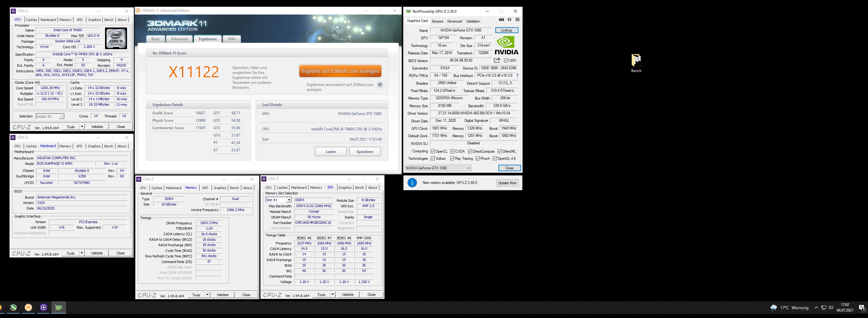Click Ergebnis auf 3DMark.com anzeigen button

point(340,71)
